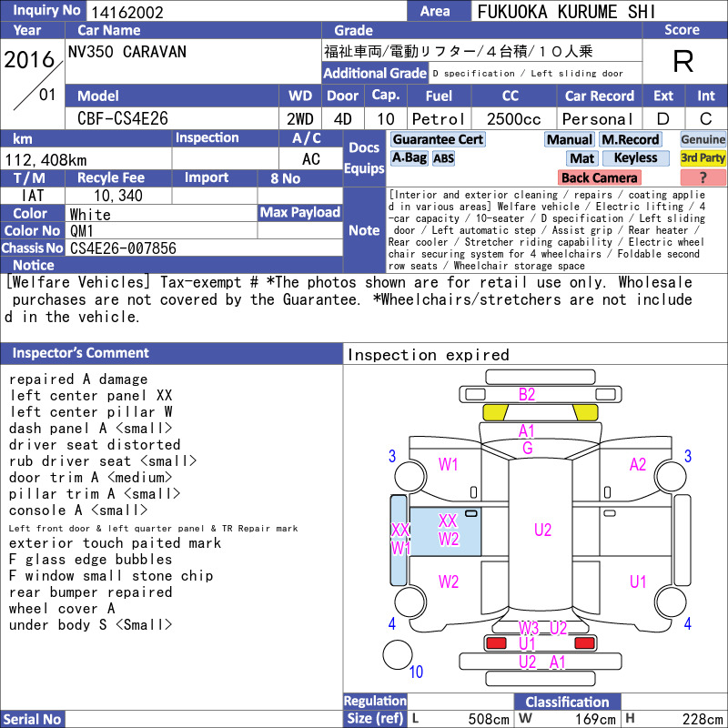Click comment 'rear bumper repaired'

(90, 592)
